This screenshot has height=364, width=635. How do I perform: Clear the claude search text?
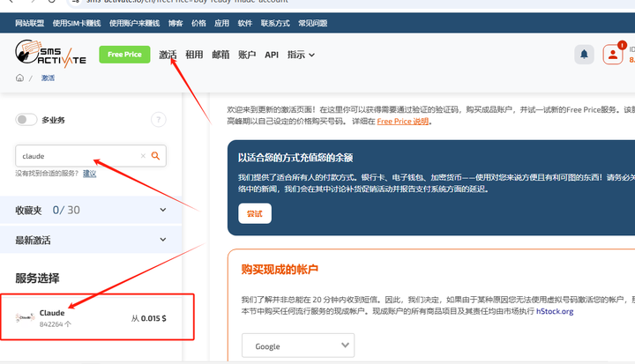143,156
